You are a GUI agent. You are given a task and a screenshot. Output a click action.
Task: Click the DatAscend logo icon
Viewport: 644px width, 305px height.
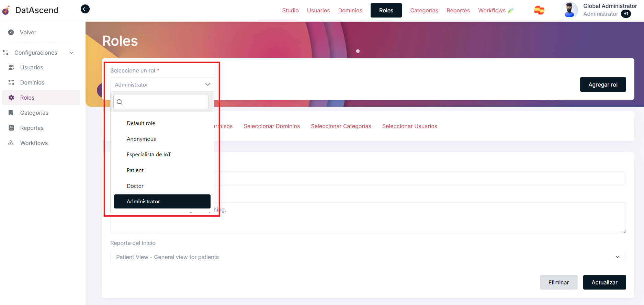6,10
